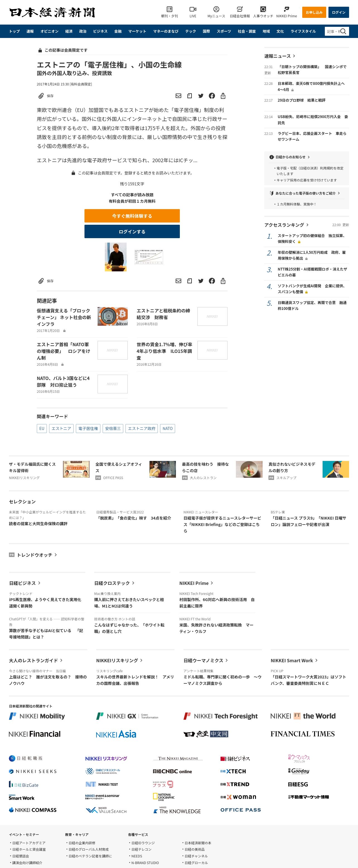The image size is (358, 868).
Task: Open the 速報 navigation tab
Action: point(30,31)
